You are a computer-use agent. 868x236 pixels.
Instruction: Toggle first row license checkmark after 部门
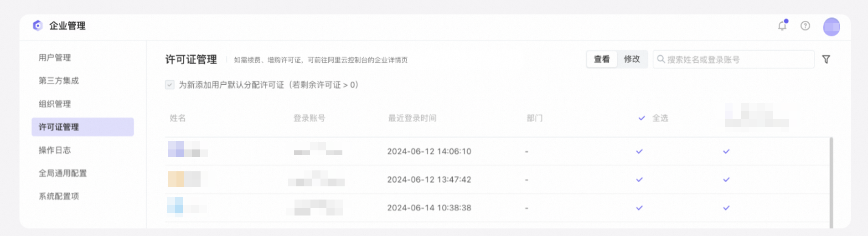(x=639, y=151)
